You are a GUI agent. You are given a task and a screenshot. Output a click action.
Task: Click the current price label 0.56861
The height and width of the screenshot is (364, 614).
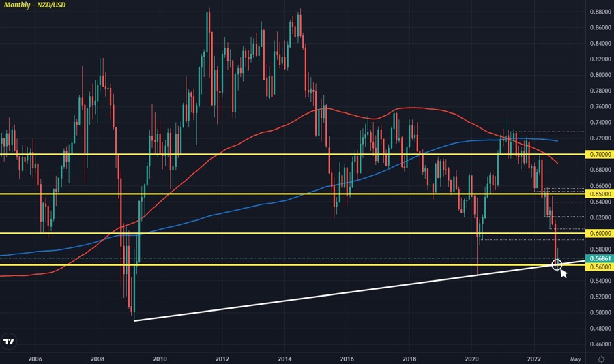coord(600,259)
